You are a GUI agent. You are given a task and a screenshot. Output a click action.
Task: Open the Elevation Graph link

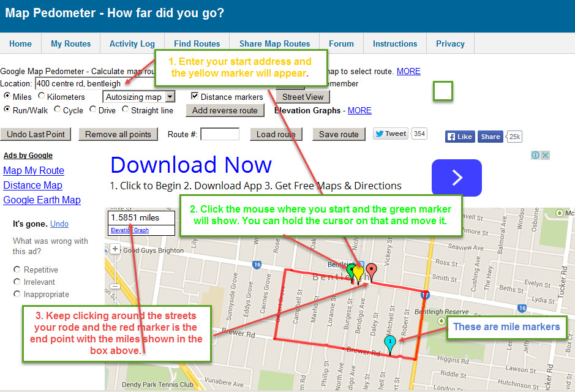(129, 230)
